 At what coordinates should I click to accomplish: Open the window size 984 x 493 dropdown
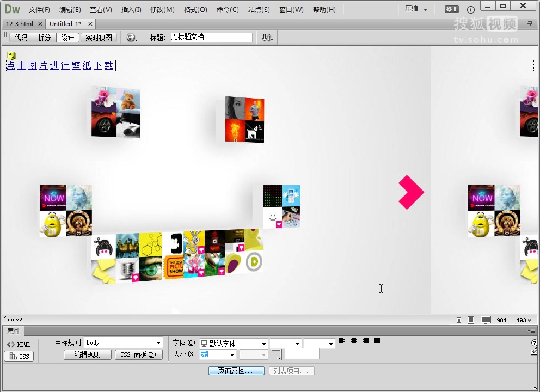pos(513,320)
